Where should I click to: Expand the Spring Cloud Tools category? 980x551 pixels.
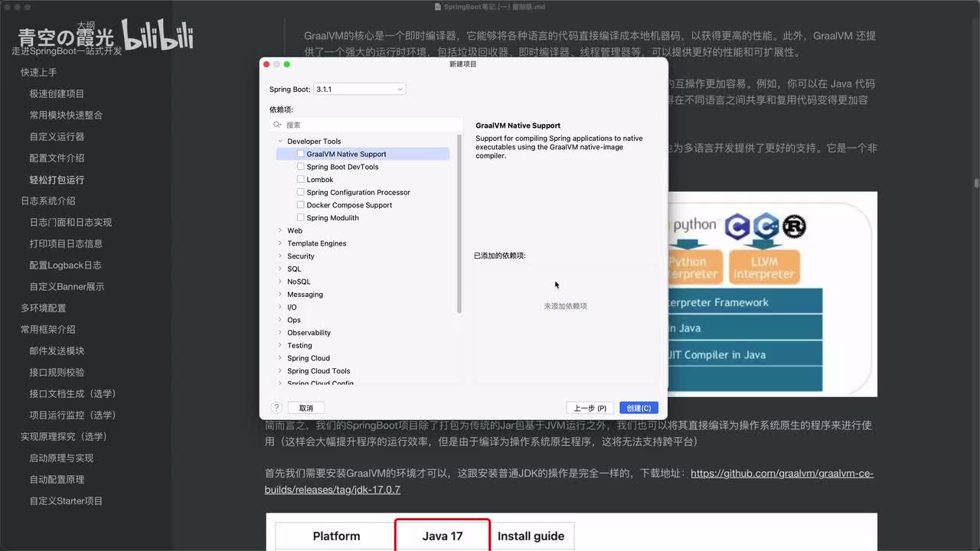[280, 371]
